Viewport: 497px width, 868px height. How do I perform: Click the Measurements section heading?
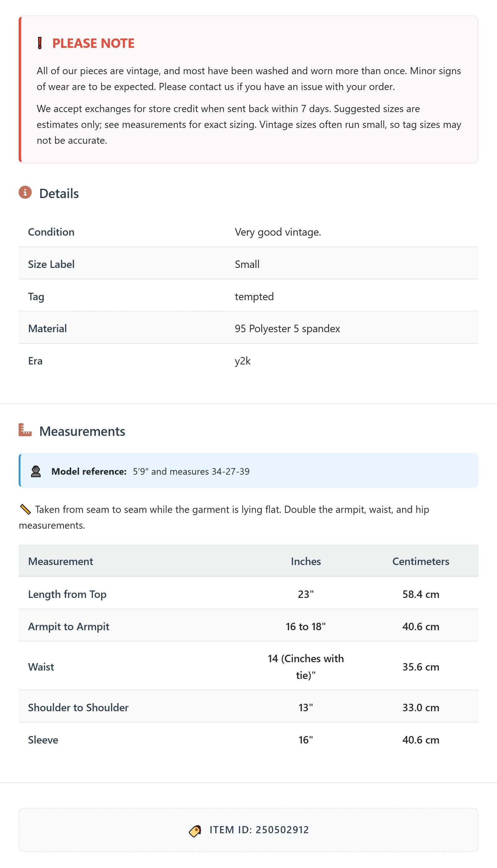pos(82,431)
